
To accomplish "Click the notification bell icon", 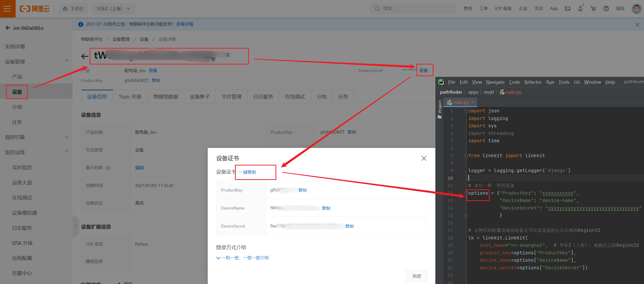I will pos(580,9).
